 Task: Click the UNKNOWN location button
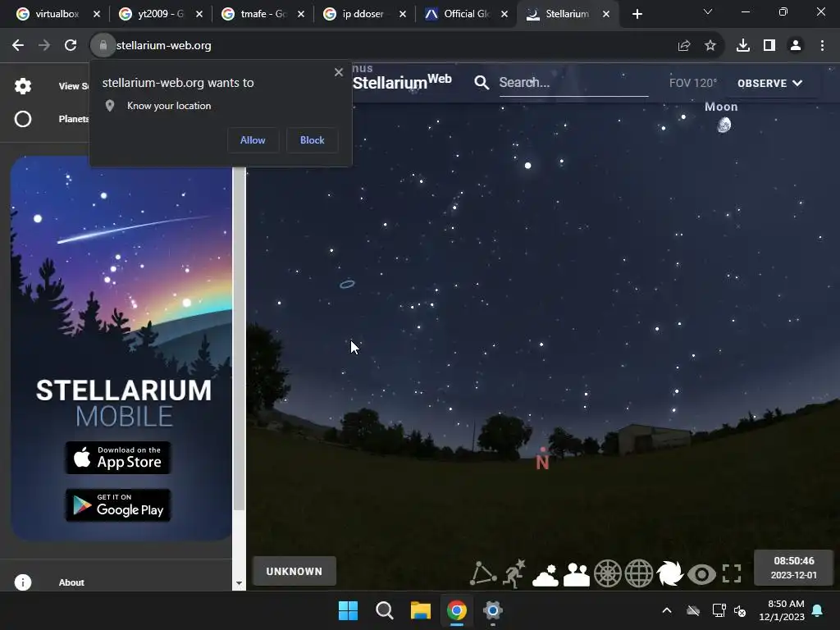[x=294, y=572]
